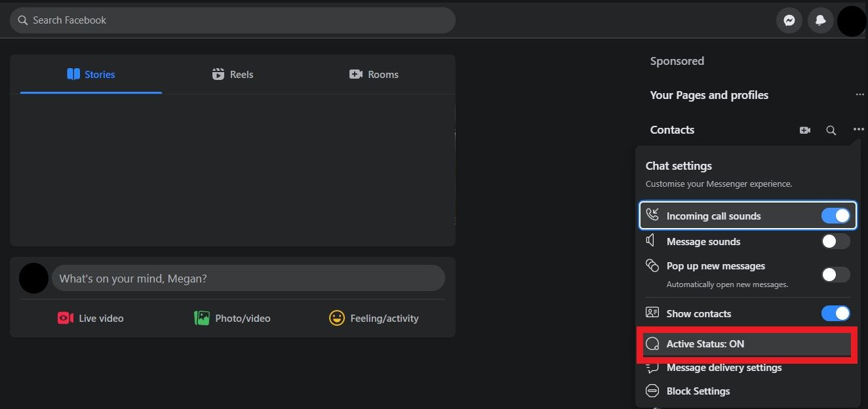Turn off Incoming call sounds toggle
Viewport: 868px width, 409px height.
(x=836, y=216)
